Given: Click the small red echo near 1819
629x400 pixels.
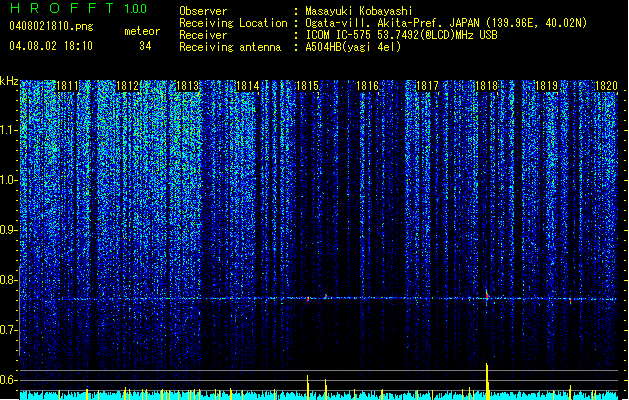Looking at the screenshot, I should point(570,299).
